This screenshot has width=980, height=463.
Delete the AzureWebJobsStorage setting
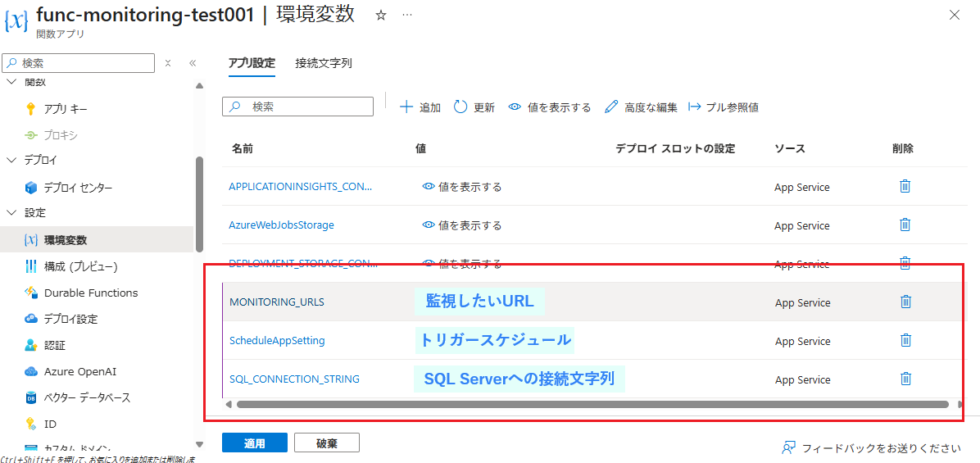click(905, 225)
